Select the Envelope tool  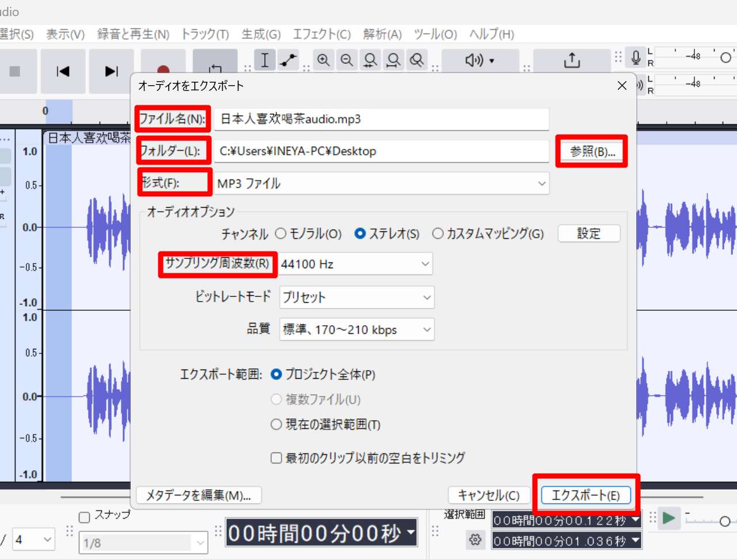tap(288, 60)
